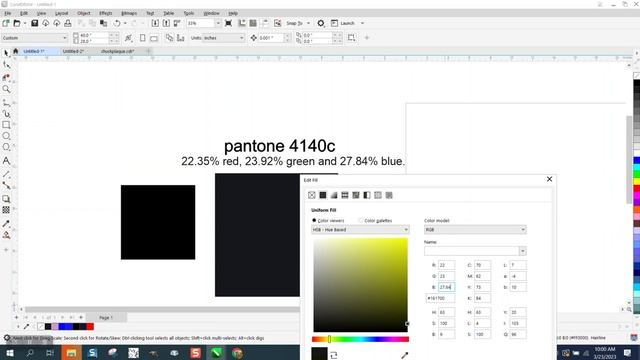Open the Object menu
The width and height of the screenshot is (640, 360).
click(84, 13)
